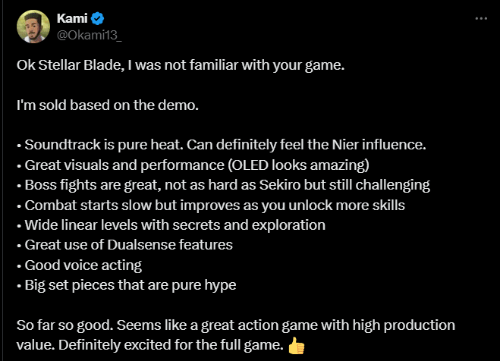The width and height of the screenshot is (500, 361).
Task: Click the "Combat starts slow" bullet line
Action: pos(211,205)
